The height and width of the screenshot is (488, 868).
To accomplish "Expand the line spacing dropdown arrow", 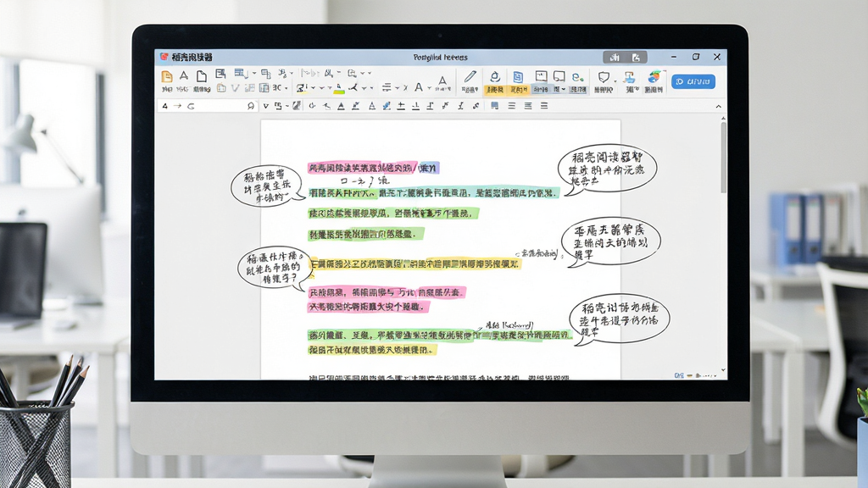I will coord(397,88).
